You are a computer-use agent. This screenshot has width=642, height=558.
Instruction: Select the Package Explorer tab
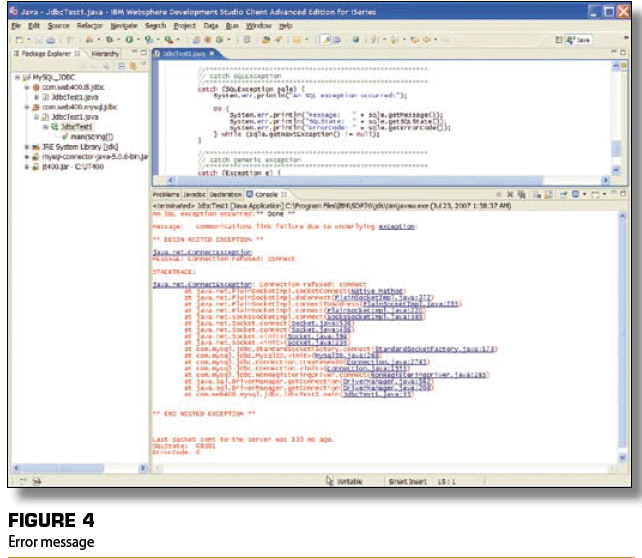(46, 54)
